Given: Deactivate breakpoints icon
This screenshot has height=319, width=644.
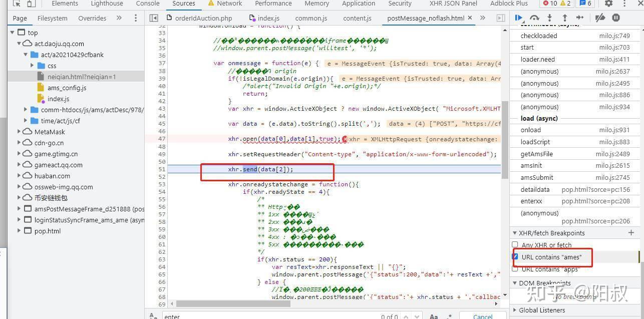Looking at the screenshot, I should (600, 18).
